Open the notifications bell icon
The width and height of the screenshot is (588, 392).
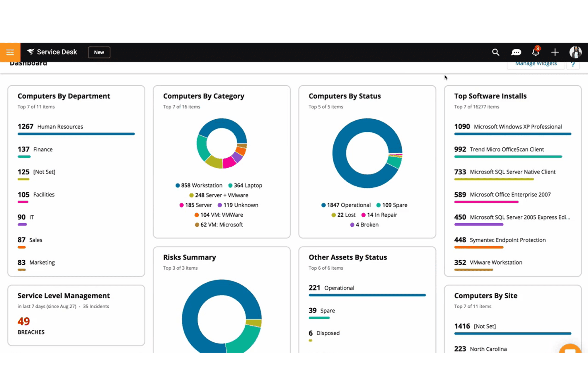point(536,52)
